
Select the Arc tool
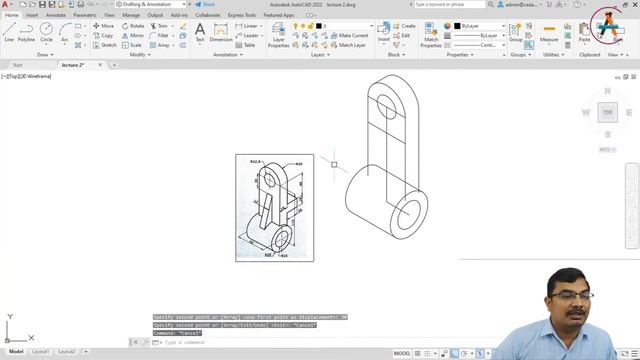(64, 32)
